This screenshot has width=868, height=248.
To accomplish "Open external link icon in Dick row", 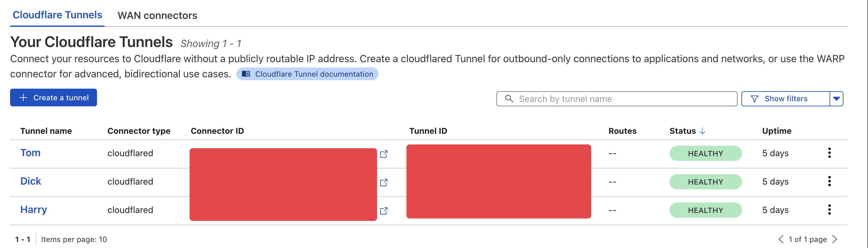I will click(384, 183).
